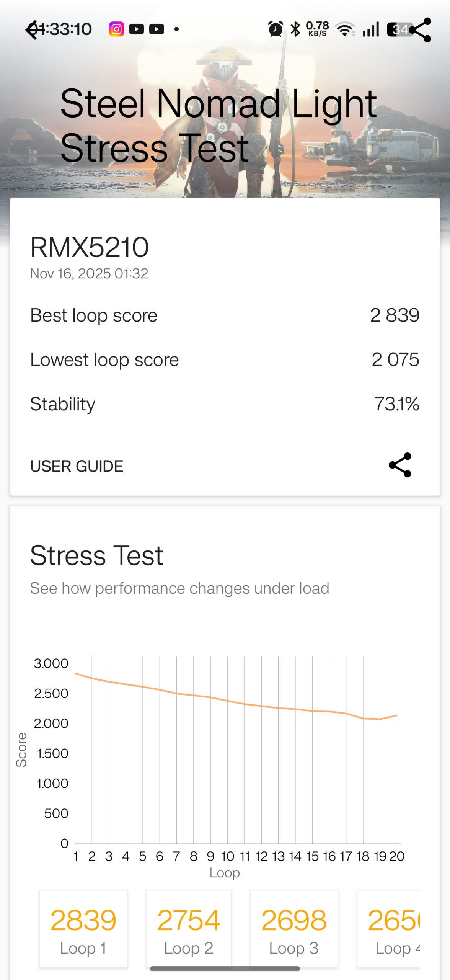Tap the Bluetooth status icon

tap(295, 29)
